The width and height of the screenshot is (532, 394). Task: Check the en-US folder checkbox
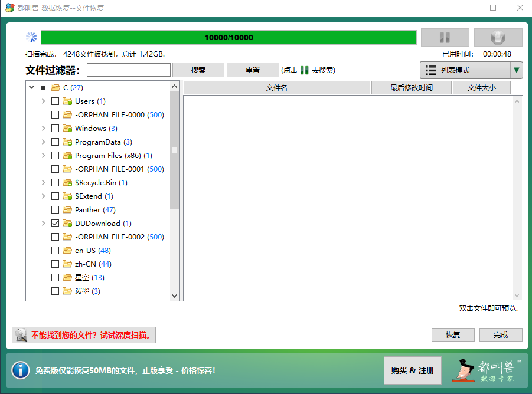point(55,250)
